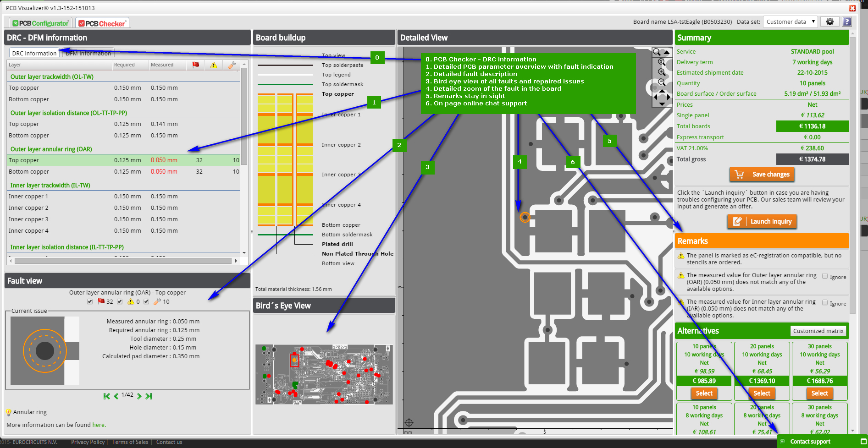Jump to the last fault arrow

(149, 396)
